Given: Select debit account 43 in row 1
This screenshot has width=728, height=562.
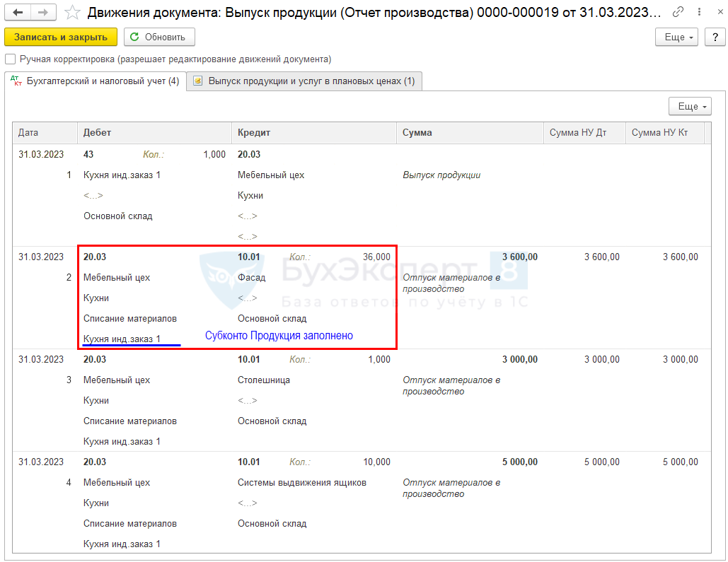Looking at the screenshot, I should pos(88,155).
